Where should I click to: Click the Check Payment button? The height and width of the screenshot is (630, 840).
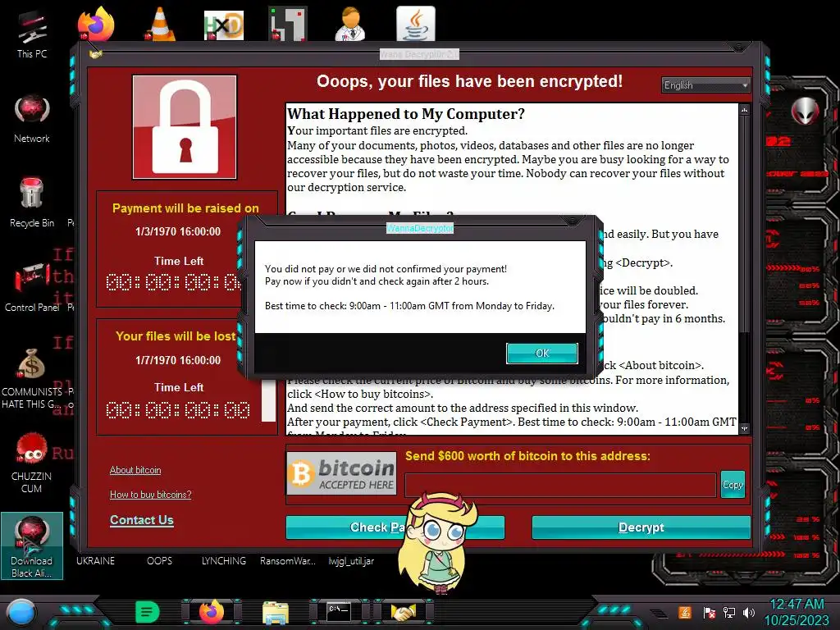[x=395, y=527]
